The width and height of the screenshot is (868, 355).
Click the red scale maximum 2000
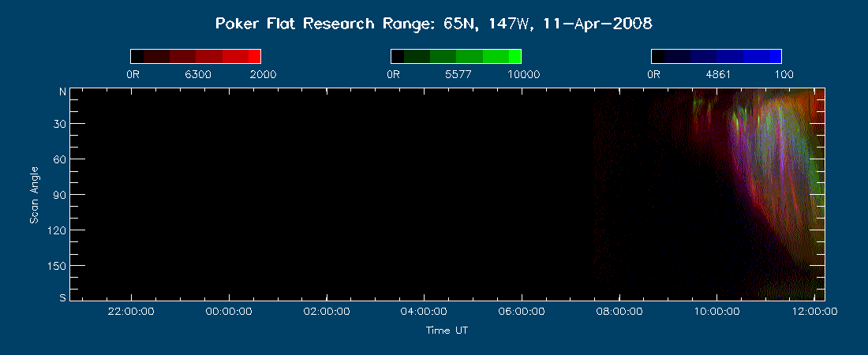[x=263, y=75]
